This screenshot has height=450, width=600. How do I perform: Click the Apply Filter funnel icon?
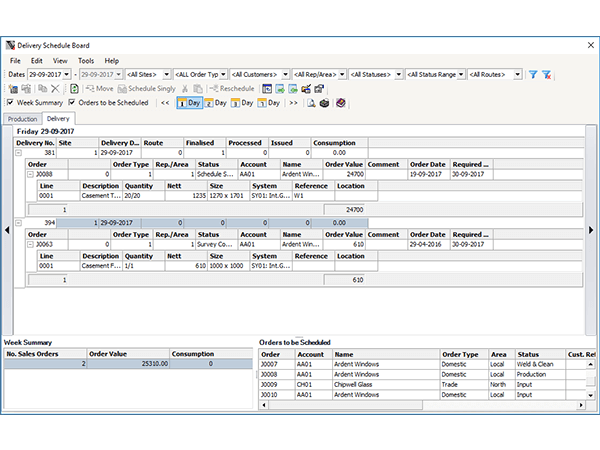(533, 74)
